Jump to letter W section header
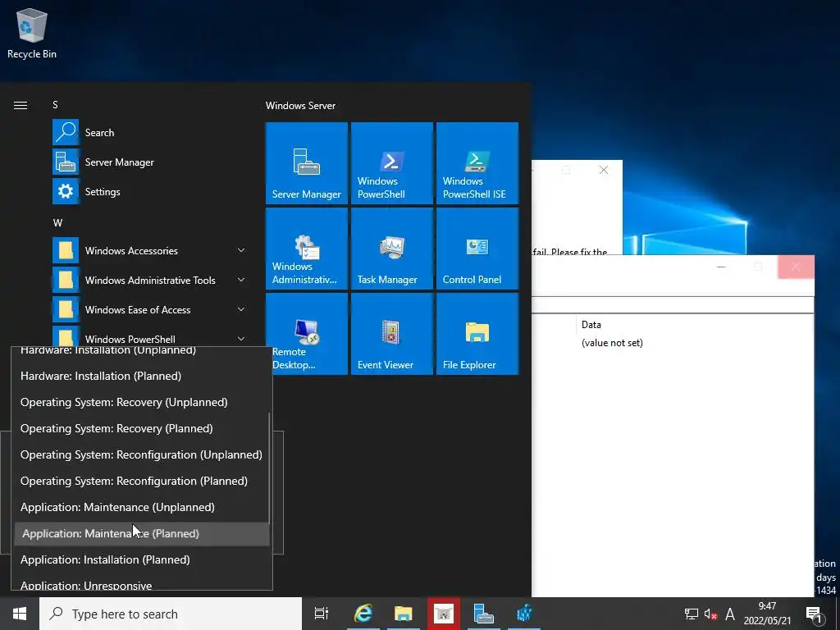Image resolution: width=840 pixels, height=630 pixels. [x=57, y=223]
